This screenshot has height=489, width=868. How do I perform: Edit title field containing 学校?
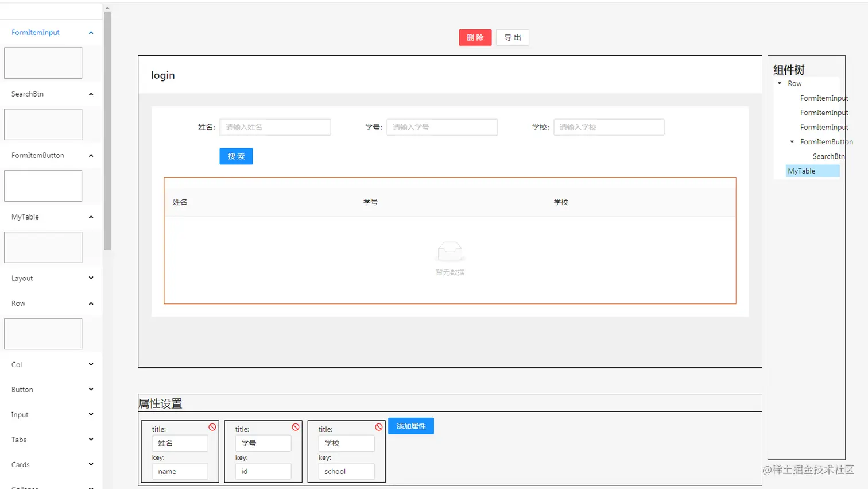346,443
